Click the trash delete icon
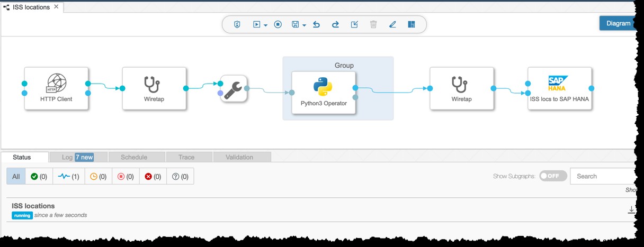The width and height of the screenshot is (644, 247). coord(373,24)
